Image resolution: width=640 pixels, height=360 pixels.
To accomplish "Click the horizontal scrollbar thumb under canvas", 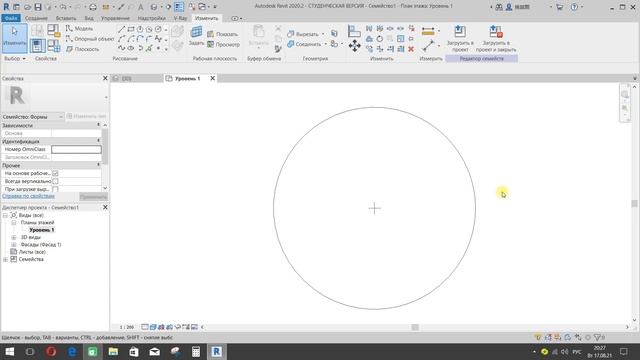I will (415, 327).
